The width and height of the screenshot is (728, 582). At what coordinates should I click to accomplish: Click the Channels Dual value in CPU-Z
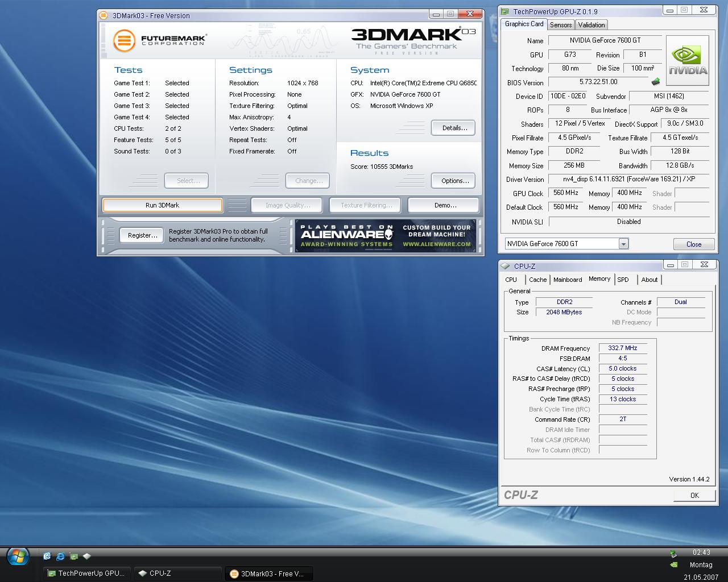point(680,302)
